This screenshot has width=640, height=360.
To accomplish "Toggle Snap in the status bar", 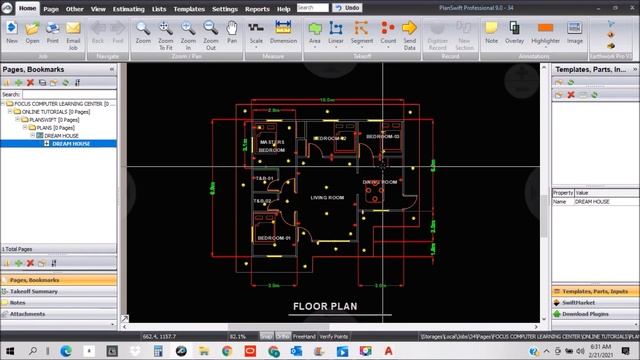I will pyautogui.click(x=267, y=336).
